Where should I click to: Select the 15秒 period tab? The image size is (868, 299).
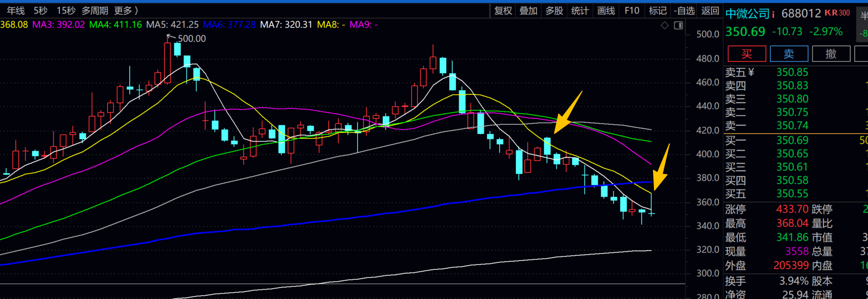click(66, 10)
